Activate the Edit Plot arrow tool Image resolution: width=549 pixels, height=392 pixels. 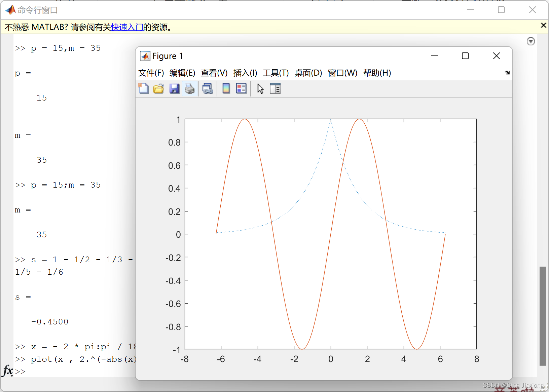point(260,89)
